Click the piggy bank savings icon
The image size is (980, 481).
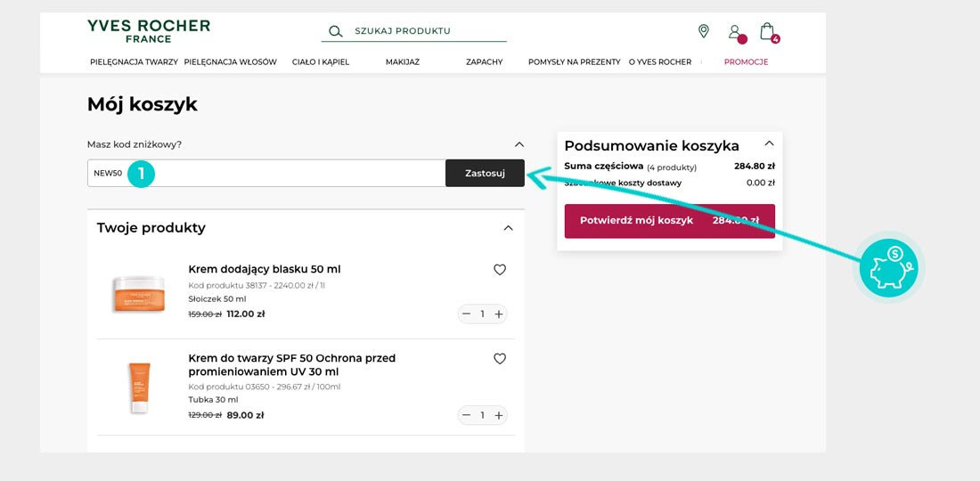[x=888, y=267]
